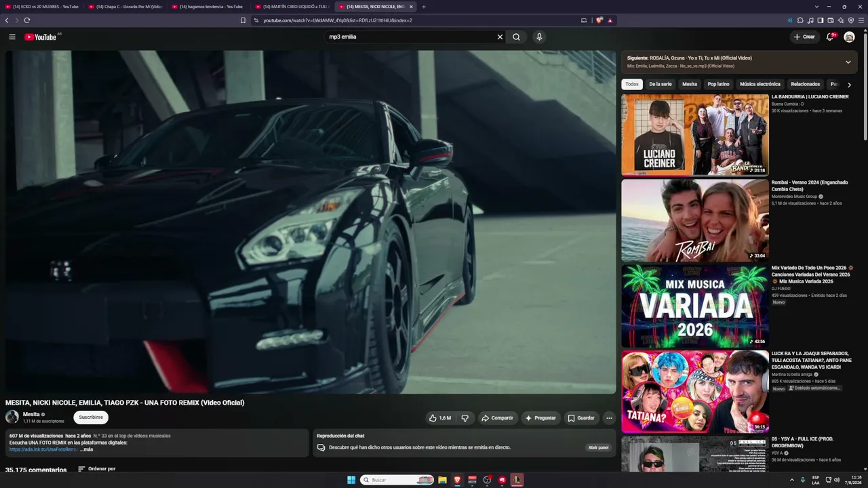Screen dimensions: 868x488
Task: Click the browser address bar URL
Action: tap(338, 20)
